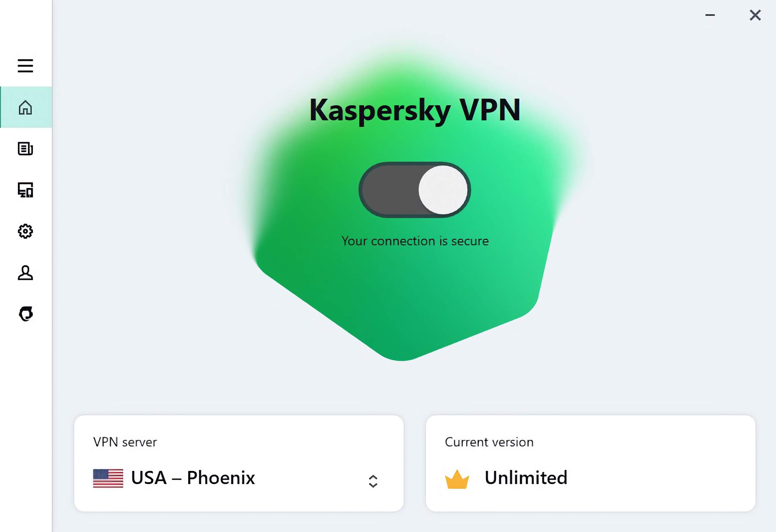Open the My devices sidebar icon

(25, 190)
